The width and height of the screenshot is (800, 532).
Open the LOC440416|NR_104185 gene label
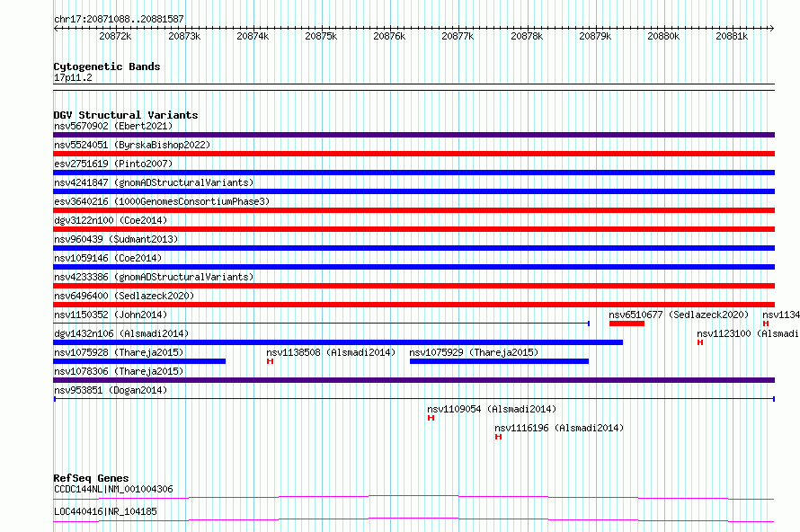(x=105, y=511)
